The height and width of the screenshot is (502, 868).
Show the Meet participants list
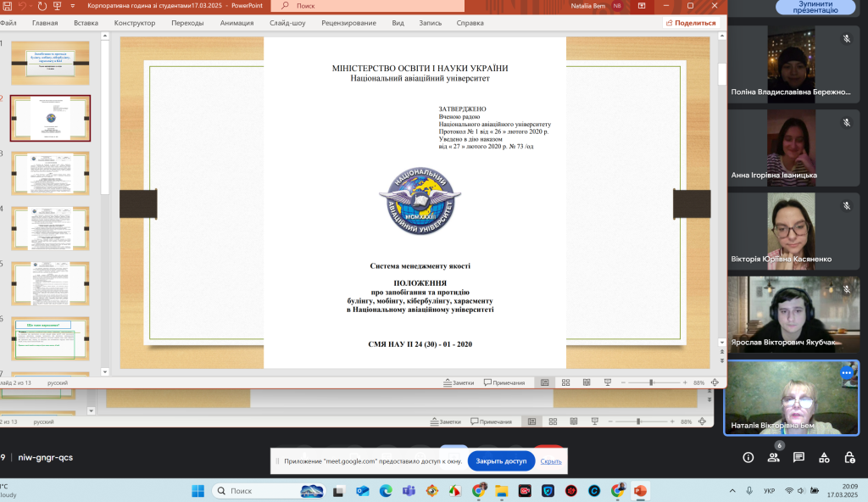pyautogui.click(x=773, y=457)
